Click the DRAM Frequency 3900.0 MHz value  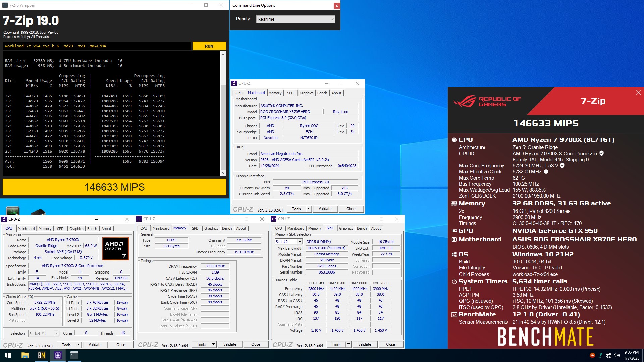click(215, 266)
